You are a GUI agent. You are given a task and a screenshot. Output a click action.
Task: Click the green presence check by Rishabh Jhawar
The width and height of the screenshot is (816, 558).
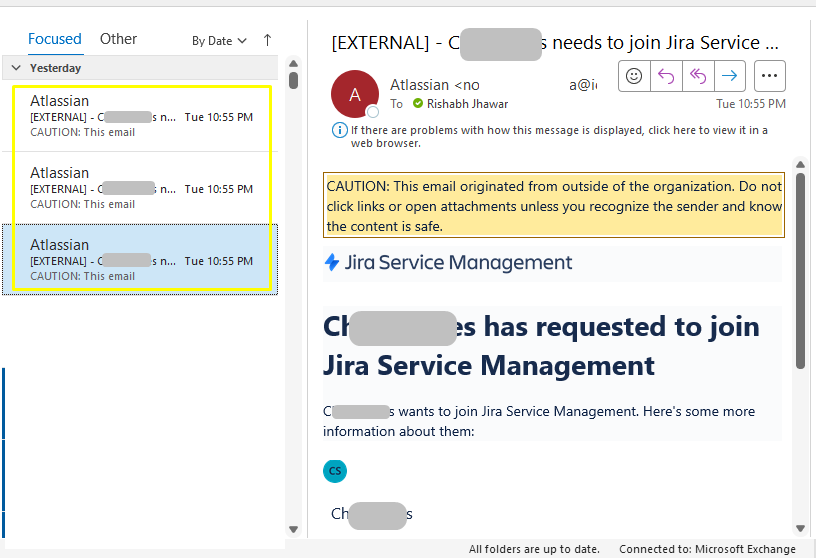[418, 104]
